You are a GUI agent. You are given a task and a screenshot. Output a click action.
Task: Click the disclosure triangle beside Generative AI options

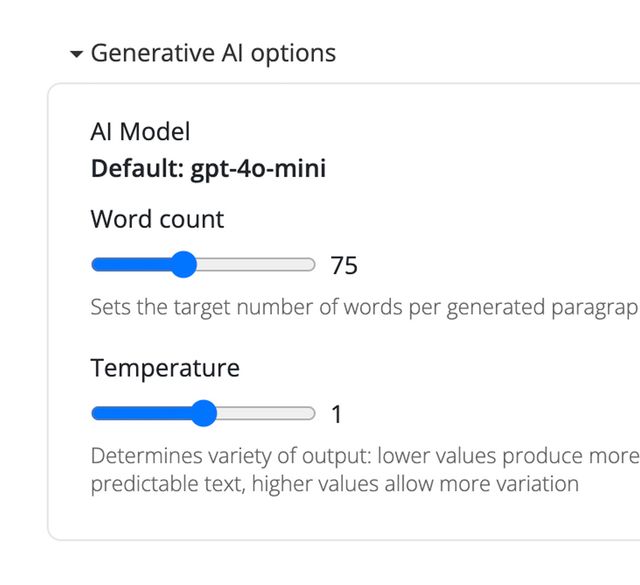(77, 55)
